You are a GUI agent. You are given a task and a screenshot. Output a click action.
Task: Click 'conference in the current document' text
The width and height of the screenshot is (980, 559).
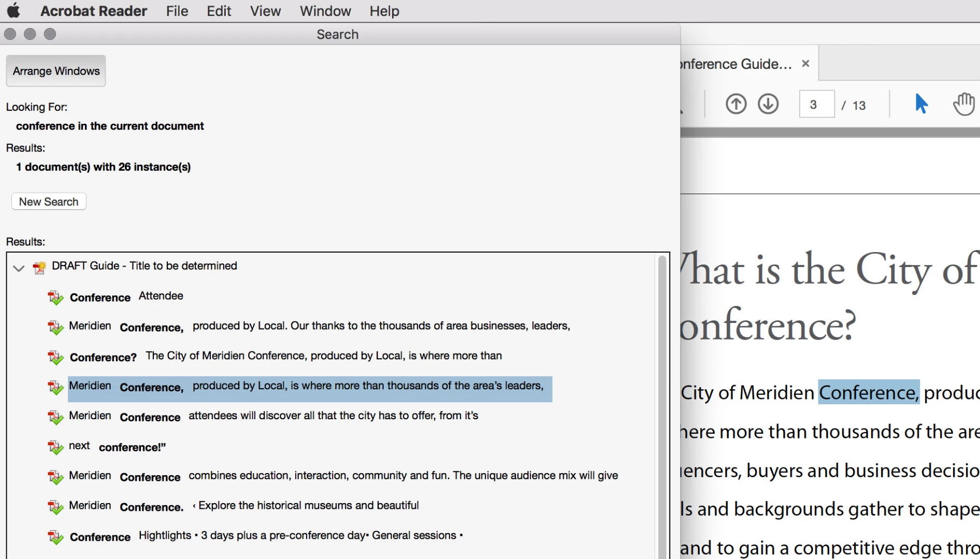pos(110,126)
